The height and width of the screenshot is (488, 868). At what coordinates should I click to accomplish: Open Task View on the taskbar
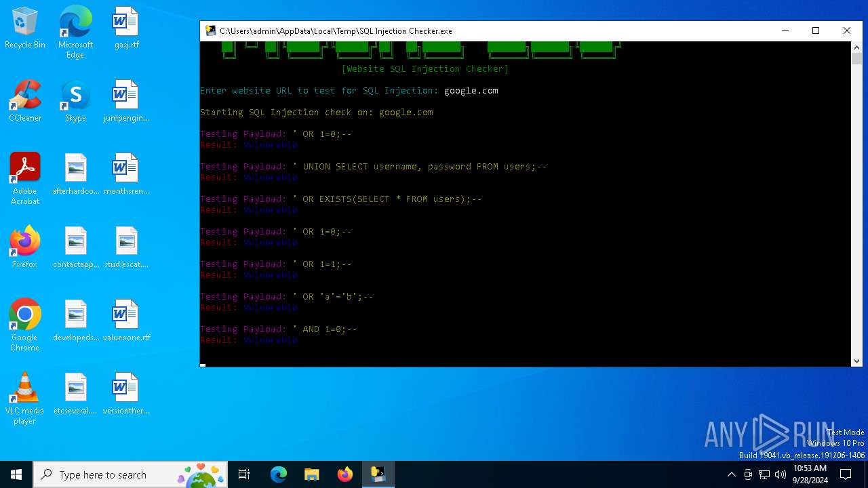pyautogui.click(x=244, y=474)
